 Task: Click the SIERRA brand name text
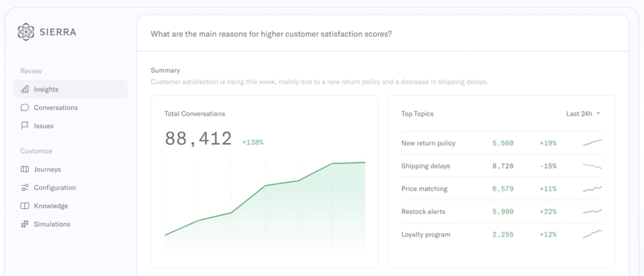click(58, 32)
